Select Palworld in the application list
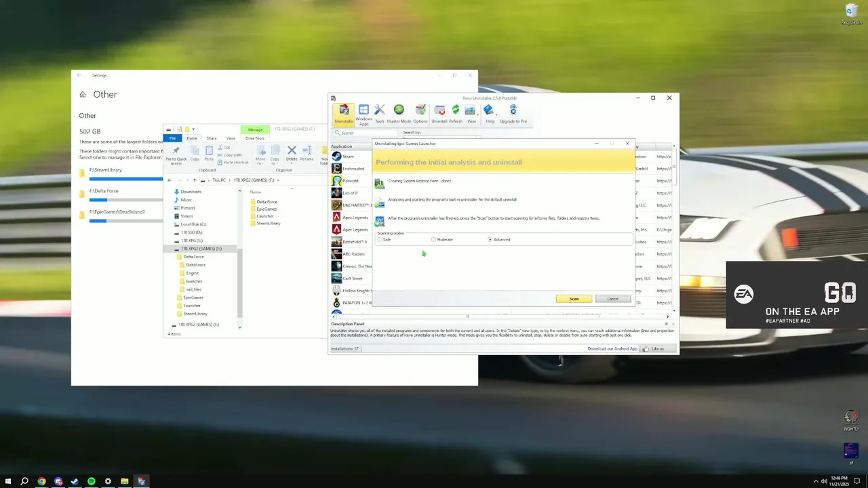868x488 pixels. pyautogui.click(x=351, y=181)
